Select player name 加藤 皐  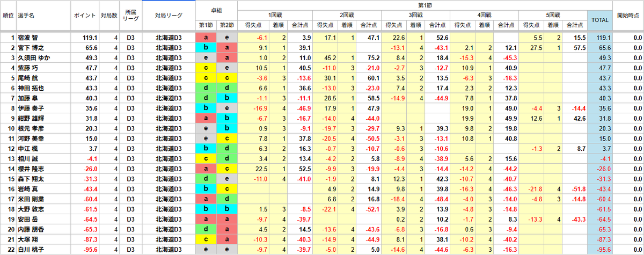click(28, 98)
